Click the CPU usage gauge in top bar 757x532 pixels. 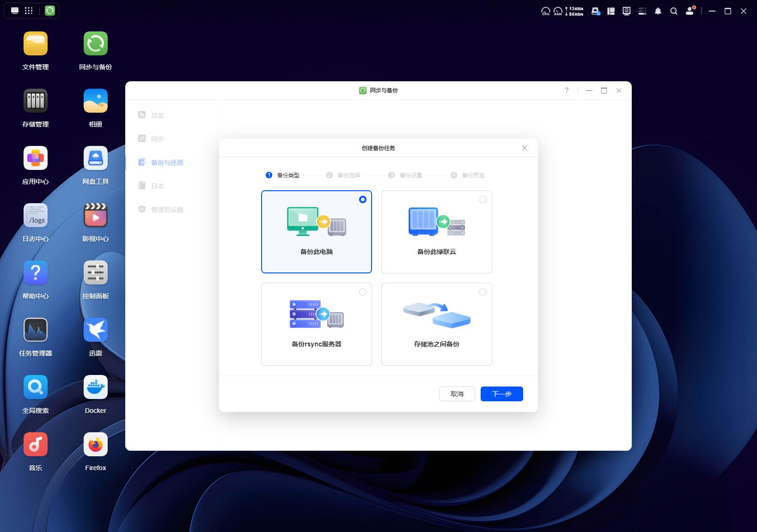pos(546,11)
